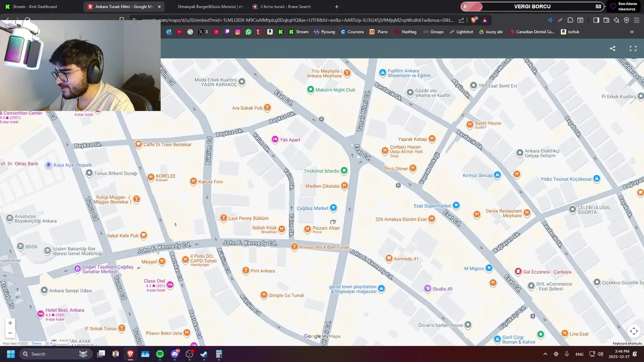Select Sushi House marker
644x362 pixels.
pyautogui.click(x=469, y=124)
